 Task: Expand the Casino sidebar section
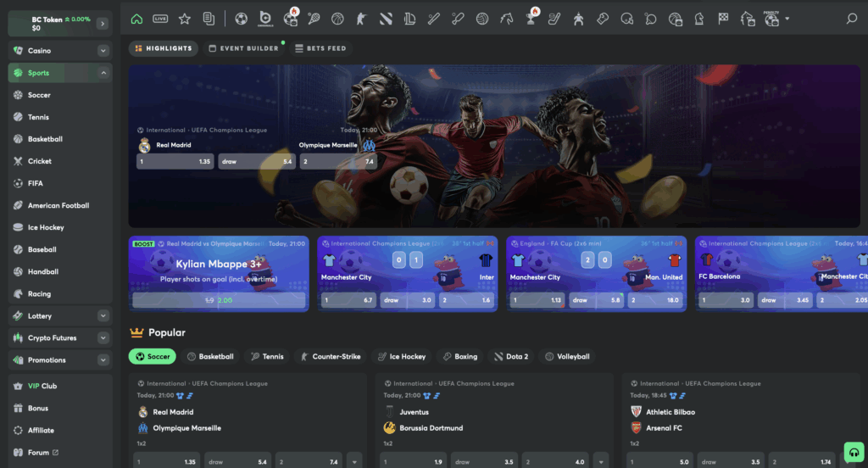click(x=103, y=50)
